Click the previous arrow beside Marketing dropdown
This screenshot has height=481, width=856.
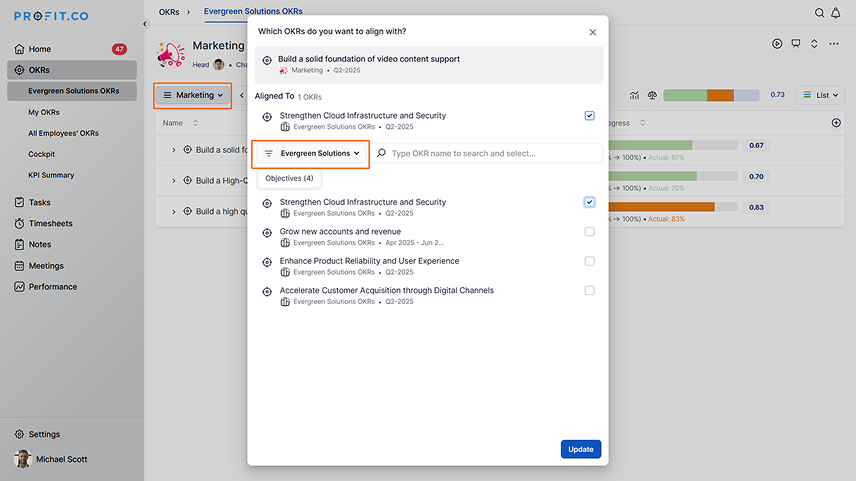coord(242,95)
